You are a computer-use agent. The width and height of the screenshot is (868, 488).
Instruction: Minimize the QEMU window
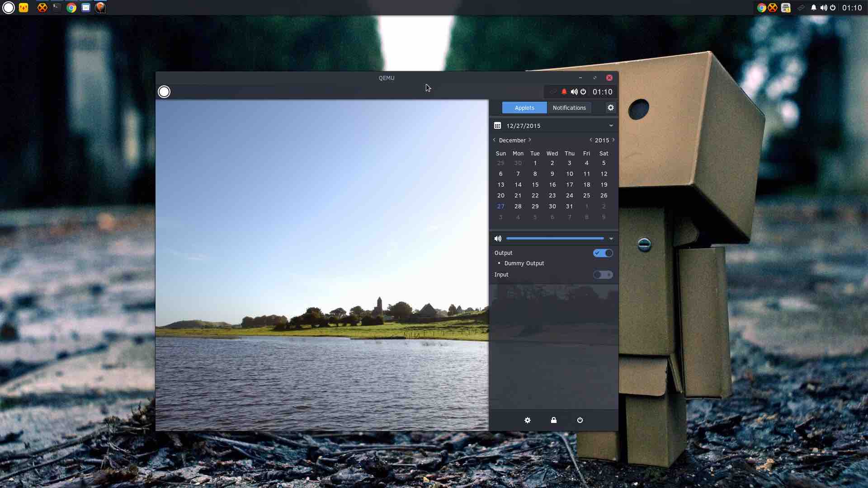tap(580, 78)
